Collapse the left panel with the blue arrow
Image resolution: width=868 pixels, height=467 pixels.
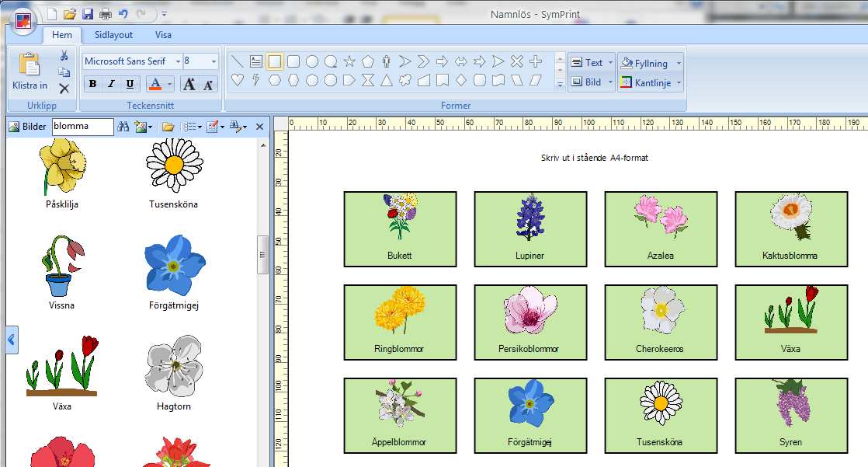pos(12,340)
